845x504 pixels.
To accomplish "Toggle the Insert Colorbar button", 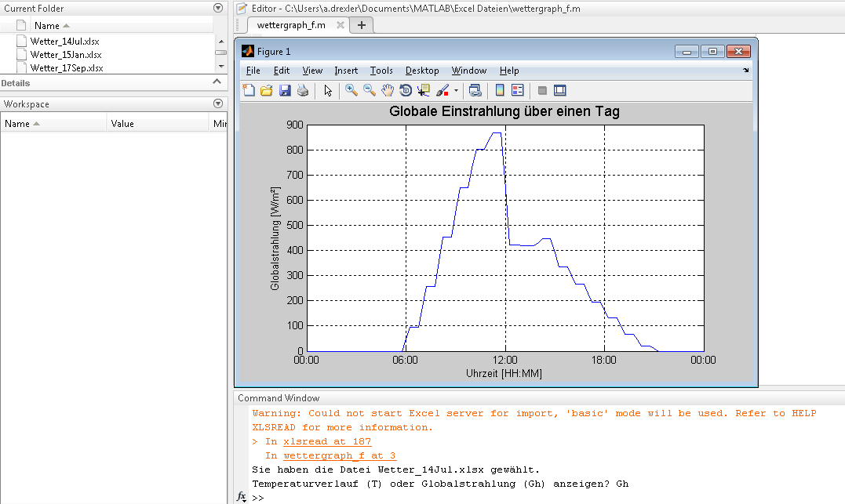I will click(499, 91).
